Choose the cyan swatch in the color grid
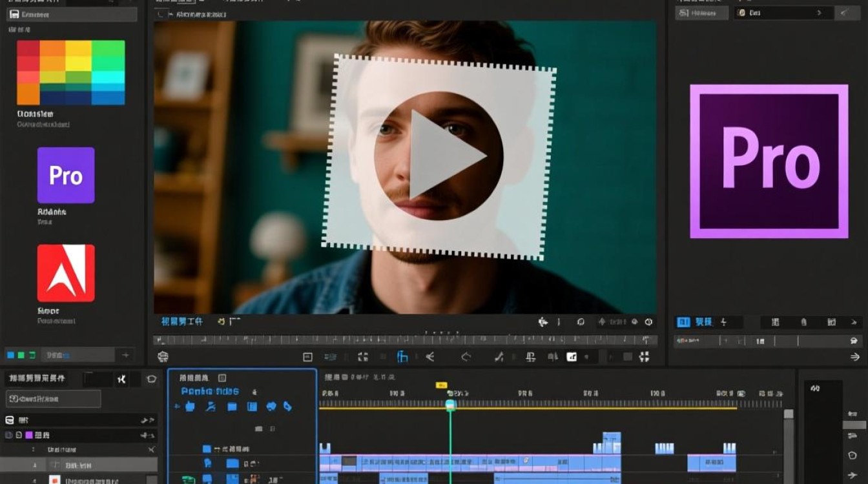Screen dimensions: 868x484 108,77
